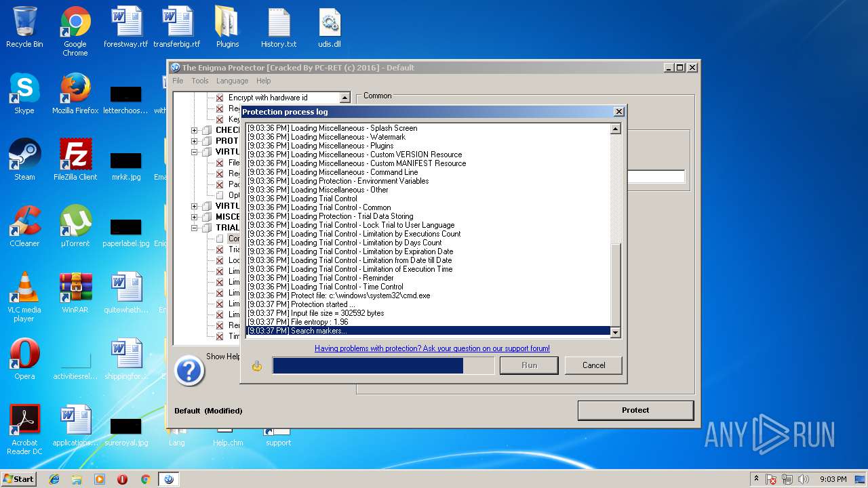This screenshot has width=868, height=488.
Task: Toggle the Encrypt with hardware id checkbox
Action: tap(220, 98)
